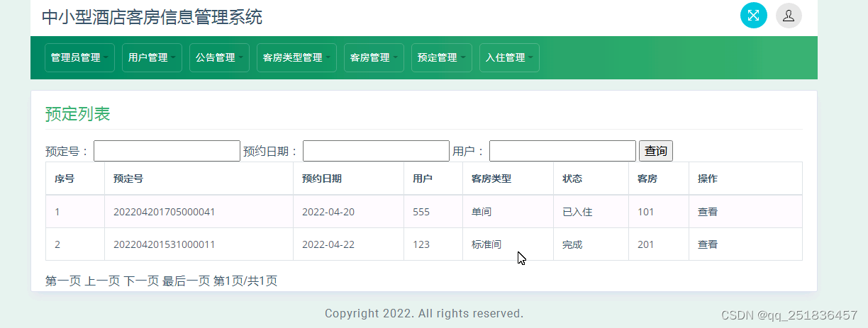Go to 下一页
The image size is (868, 328).
pyautogui.click(x=141, y=281)
